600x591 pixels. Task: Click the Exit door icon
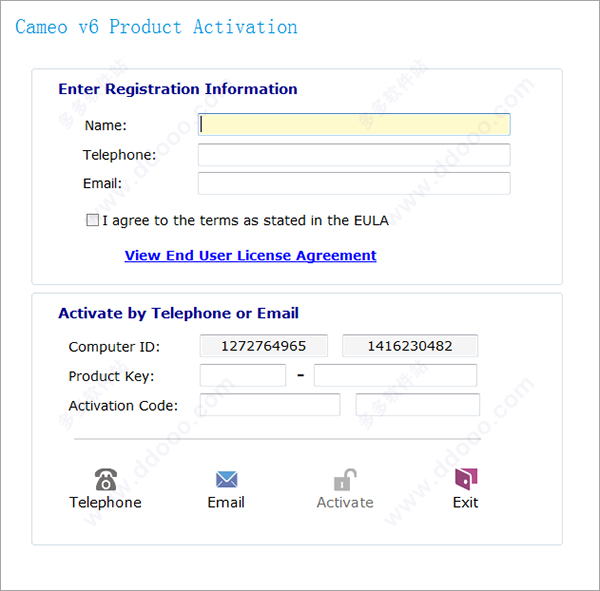[466, 479]
